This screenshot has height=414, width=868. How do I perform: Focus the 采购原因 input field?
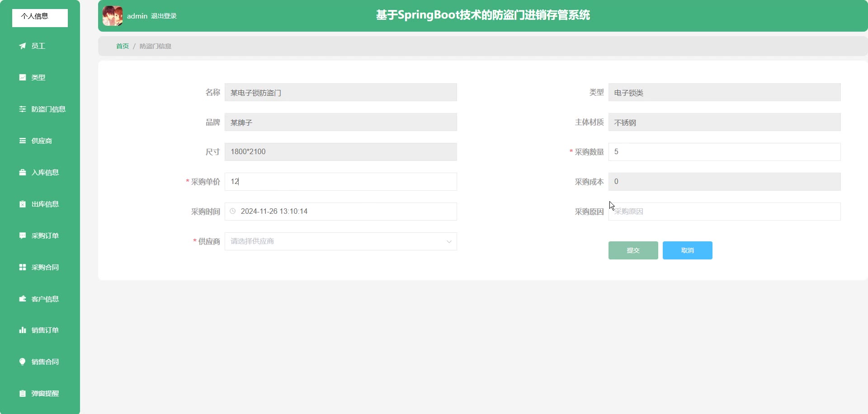(x=724, y=212)
